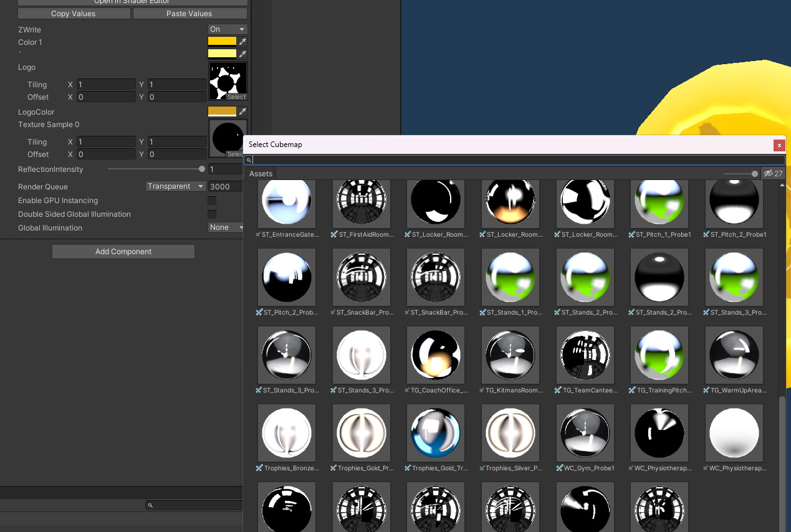Close the Select Cubemap window
Viewport: 791px width, 532px height.
779,145
